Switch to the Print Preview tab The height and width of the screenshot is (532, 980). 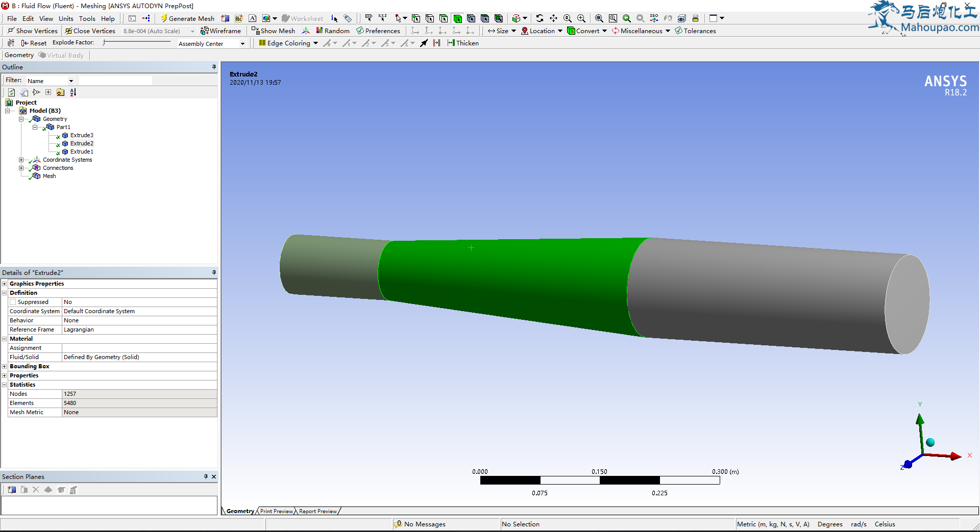276,511
